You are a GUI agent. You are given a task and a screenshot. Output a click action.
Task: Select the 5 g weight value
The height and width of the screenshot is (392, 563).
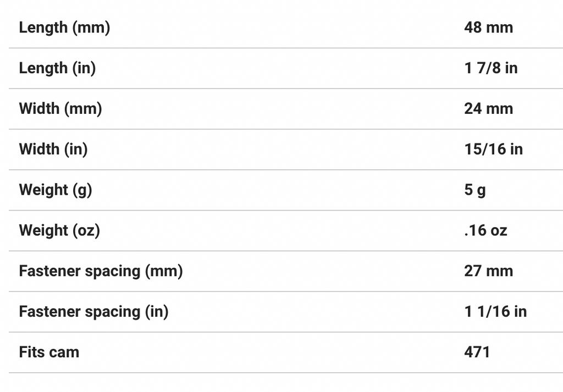coord(475,190)
